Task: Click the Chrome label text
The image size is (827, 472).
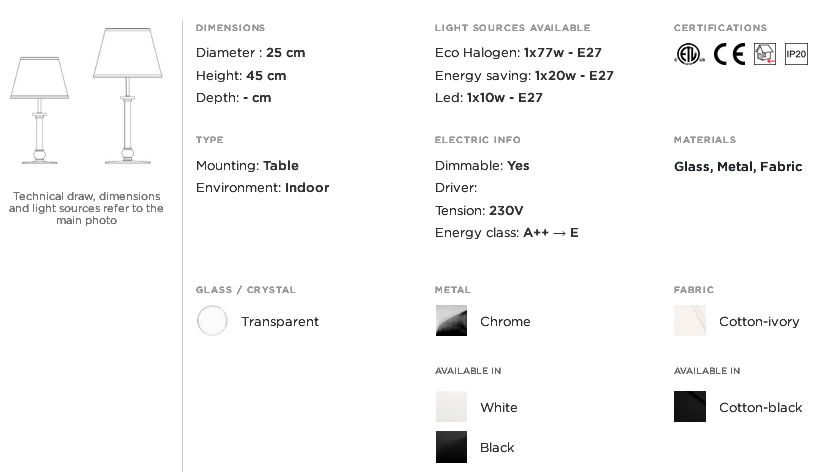Action: click(505, 321)
